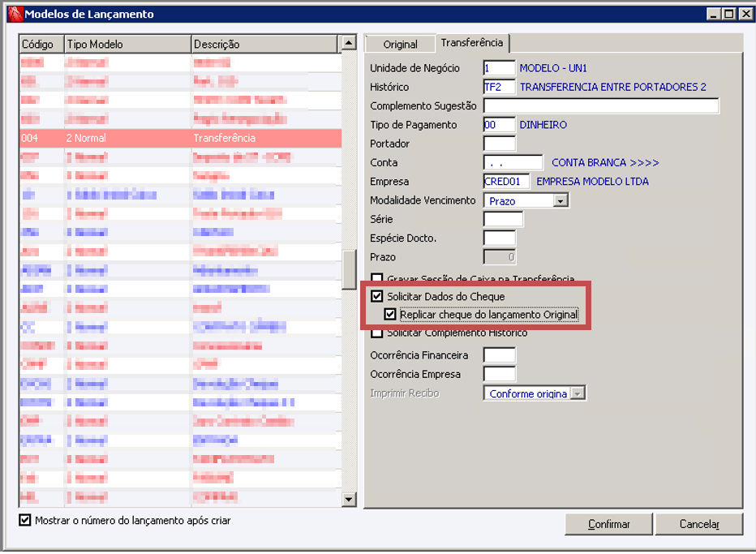Switch to the Original tab
Screen dimensions: 756x554
[x=400, y=44]
